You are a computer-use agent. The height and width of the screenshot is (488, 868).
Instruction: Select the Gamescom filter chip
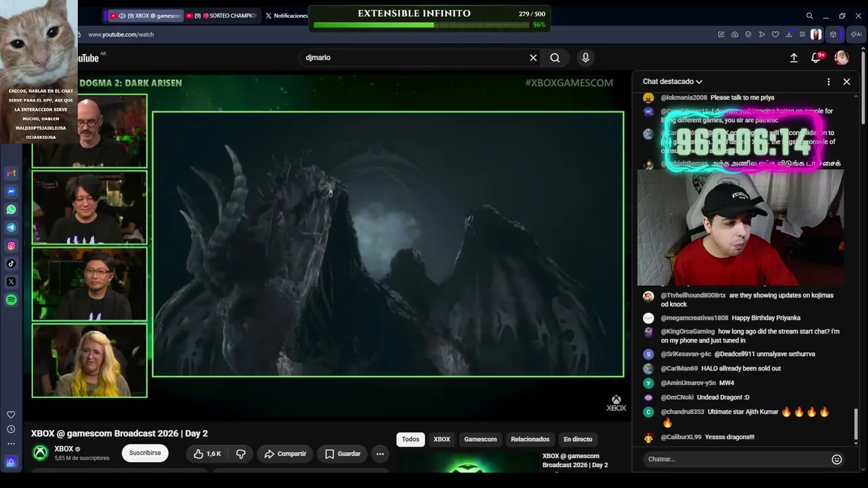[x=480, y=439]
